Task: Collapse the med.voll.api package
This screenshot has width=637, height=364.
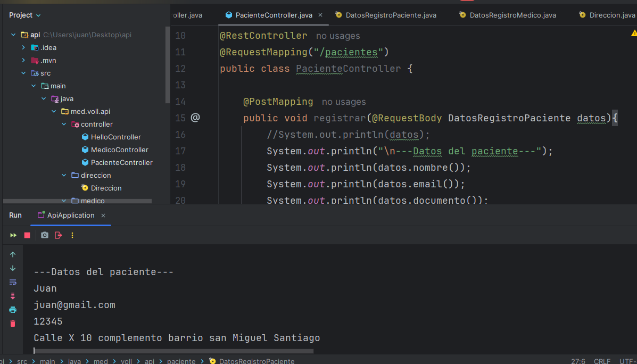Action: pyautogui.click(x=54, y=111)
